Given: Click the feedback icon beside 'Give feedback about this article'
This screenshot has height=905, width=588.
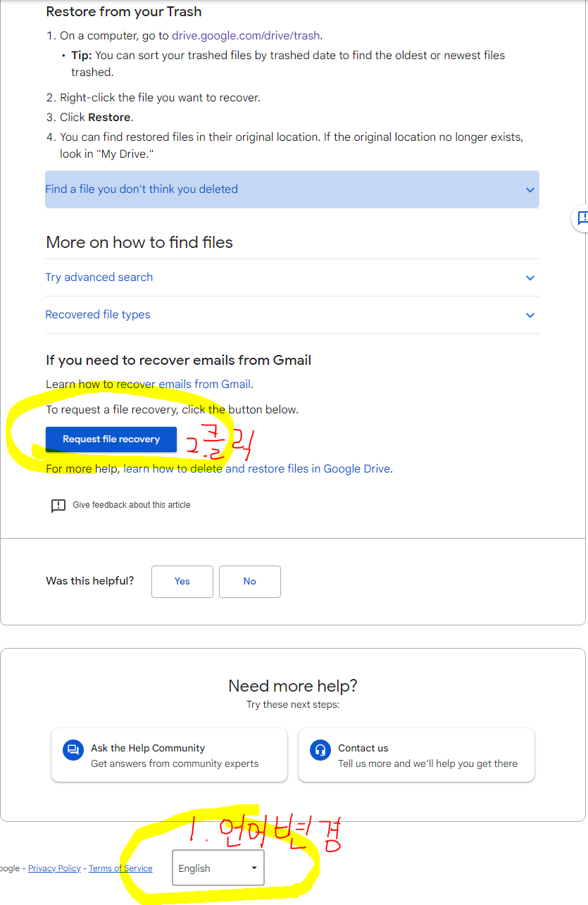Looking at the screenshot, I should click(58, 506).
